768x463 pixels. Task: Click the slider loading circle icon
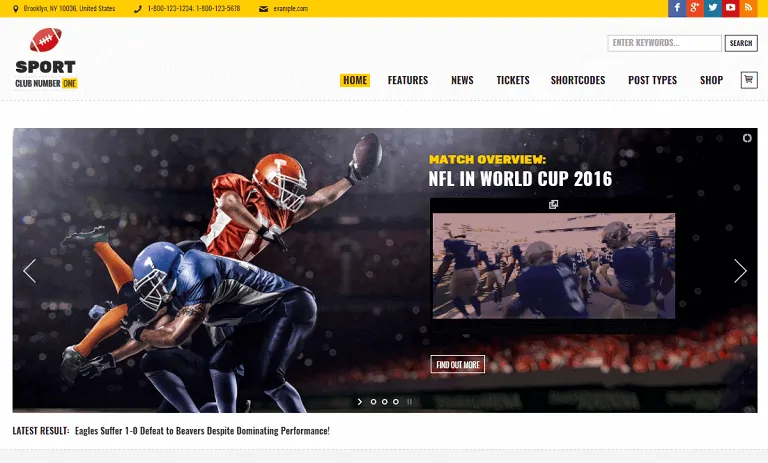click(x=747, y=138)
